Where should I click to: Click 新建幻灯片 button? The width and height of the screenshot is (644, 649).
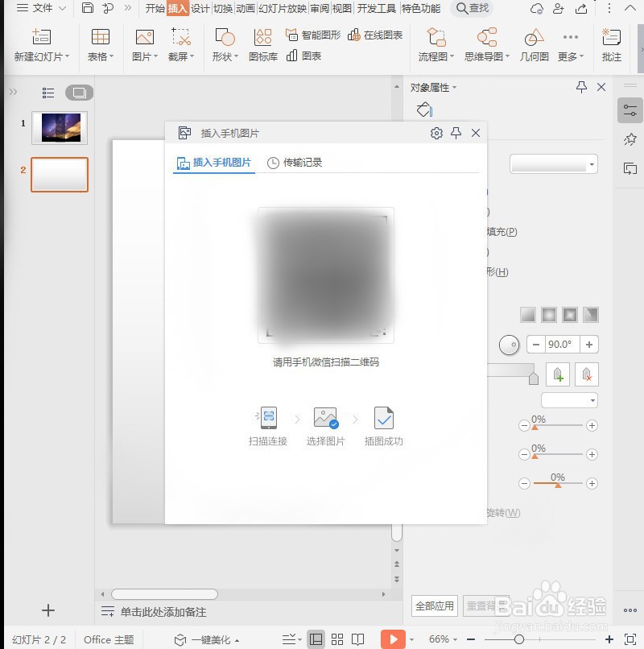(41, 45)
